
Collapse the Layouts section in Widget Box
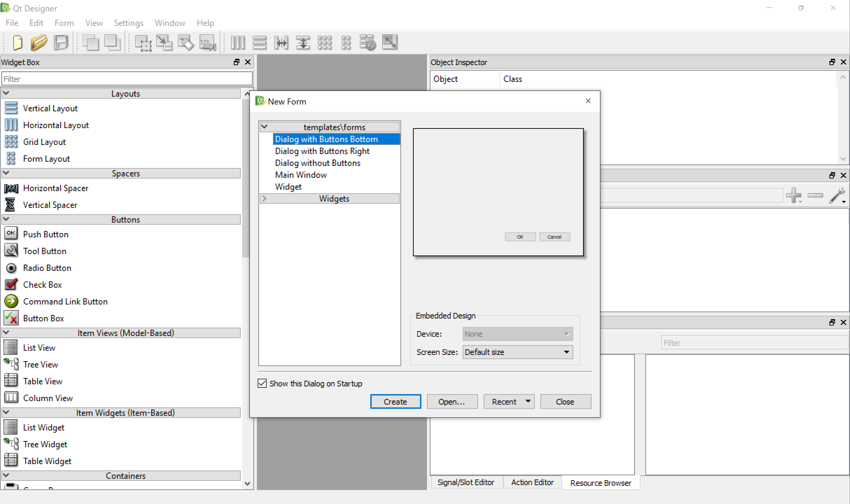pyautogui.click(x=6, y=93)
